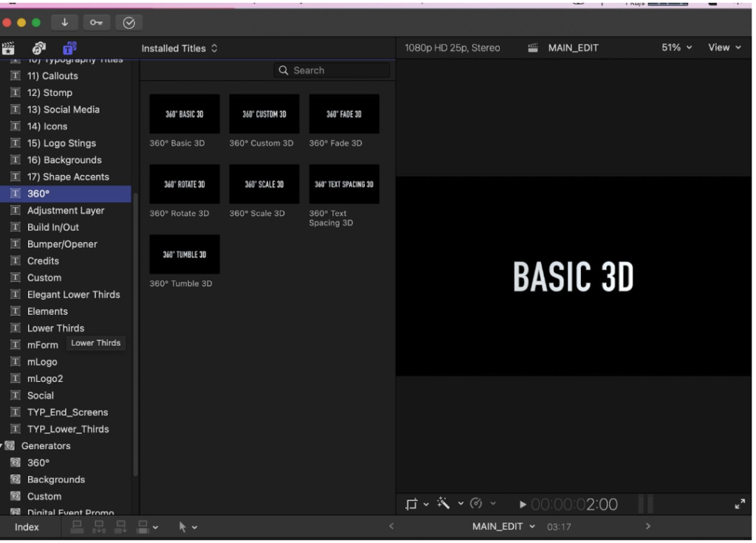This screenshot has height=543, width=756.
Task: Enter full screen playback with arrows icon
Action: (740, 504)
